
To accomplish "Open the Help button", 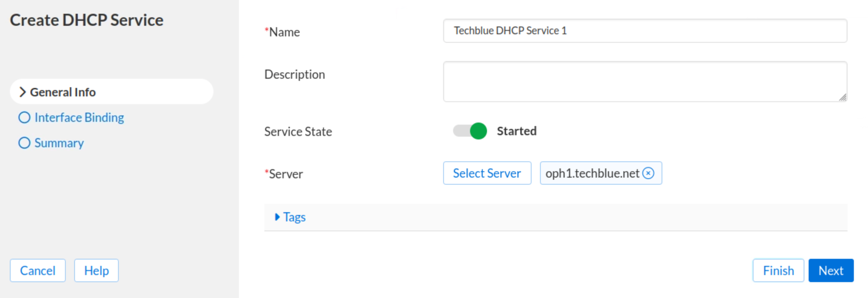I will tap(96, 271).
